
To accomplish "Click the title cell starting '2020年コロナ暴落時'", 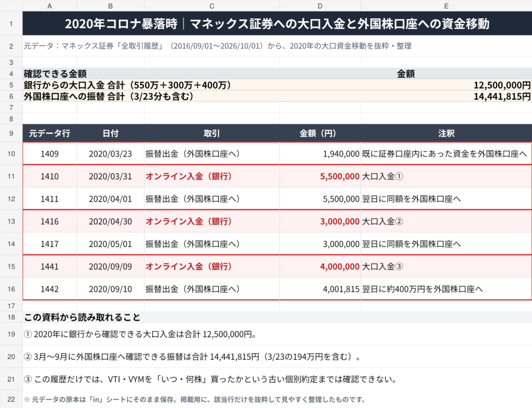I will pos(277,23).
